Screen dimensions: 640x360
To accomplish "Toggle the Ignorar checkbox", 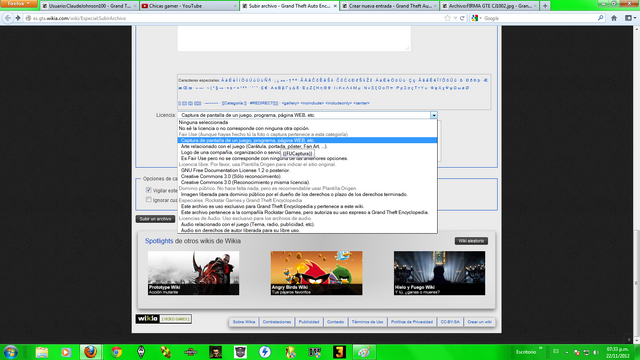I will 149,200.
